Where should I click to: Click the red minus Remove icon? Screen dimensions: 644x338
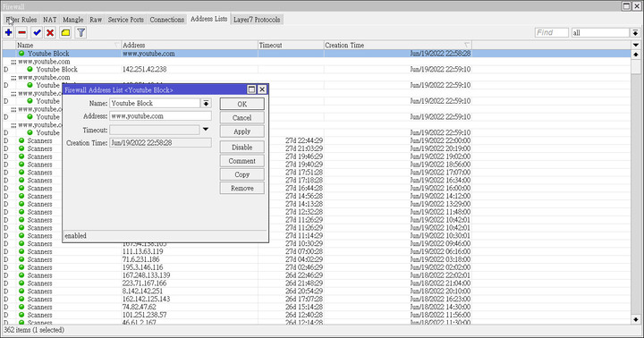[21, 32]
